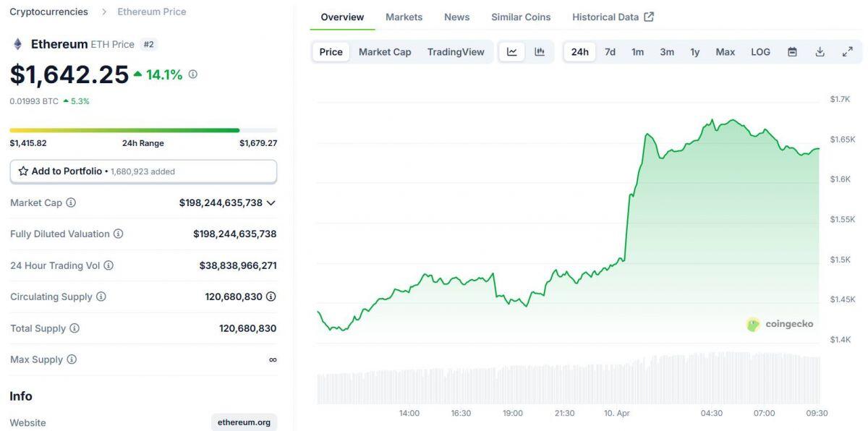Open the Markets tab
This screenshot has height=431, width=868.
click(x=404, y=17)
